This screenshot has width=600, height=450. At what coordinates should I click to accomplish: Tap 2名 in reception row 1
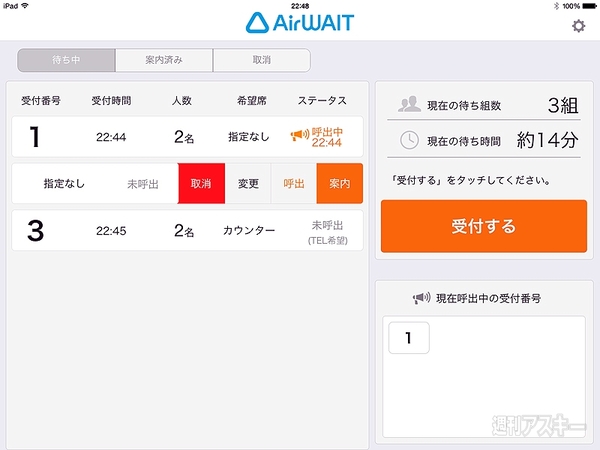pyautogui.click(x=184, y=137)
